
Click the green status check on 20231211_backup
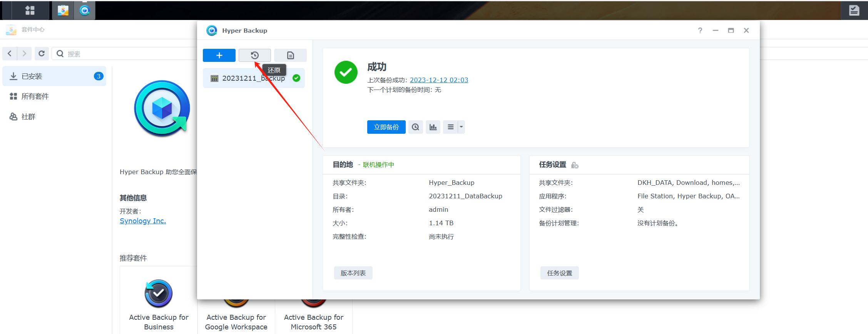296,78
